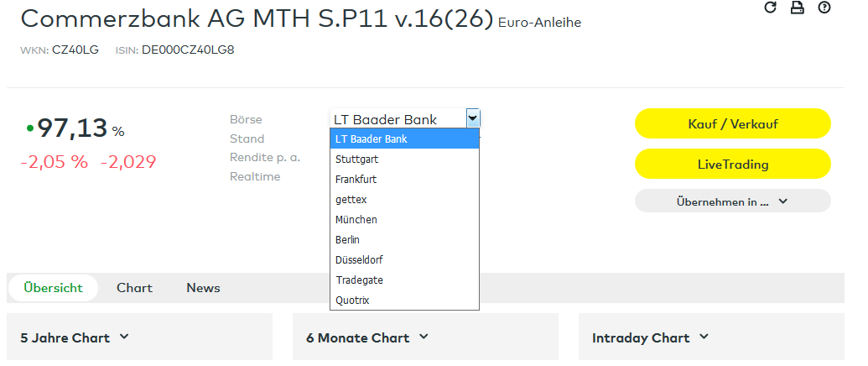Screen dimensions: 868x366
Task: Open the help question mark icon
Action: click(824, 8)
